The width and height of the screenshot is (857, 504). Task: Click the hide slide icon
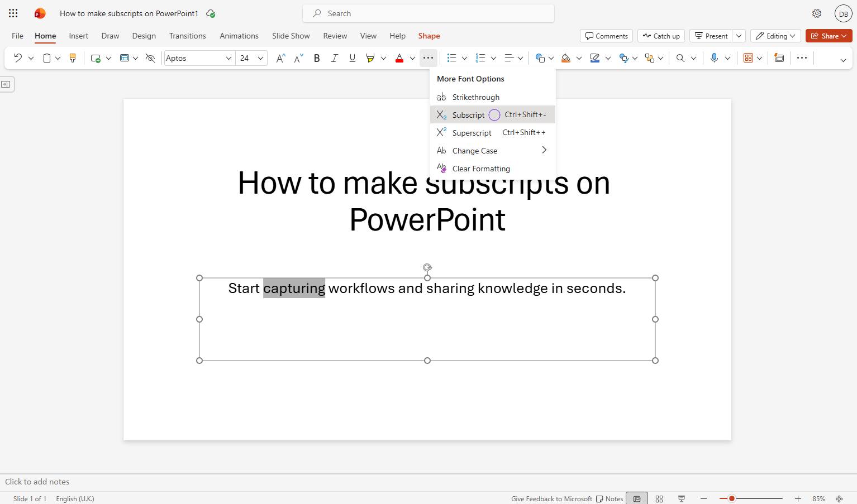[x=150, y=58]
